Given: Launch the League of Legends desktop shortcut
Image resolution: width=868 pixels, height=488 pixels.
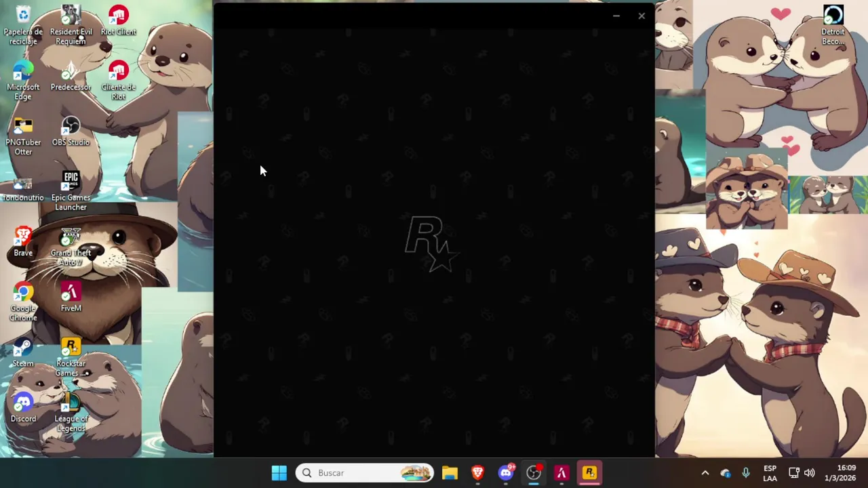Looking at the screenshot, I should [x=71, y=413].
